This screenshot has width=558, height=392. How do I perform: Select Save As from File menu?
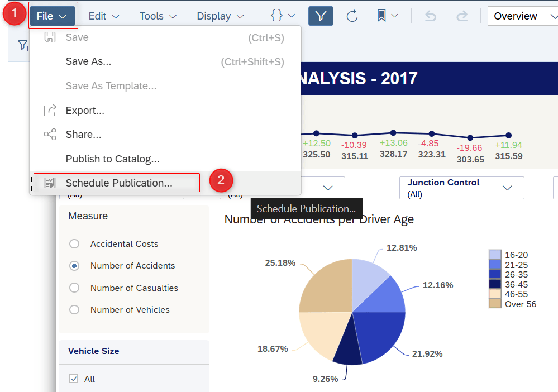(x=88, y=61)
